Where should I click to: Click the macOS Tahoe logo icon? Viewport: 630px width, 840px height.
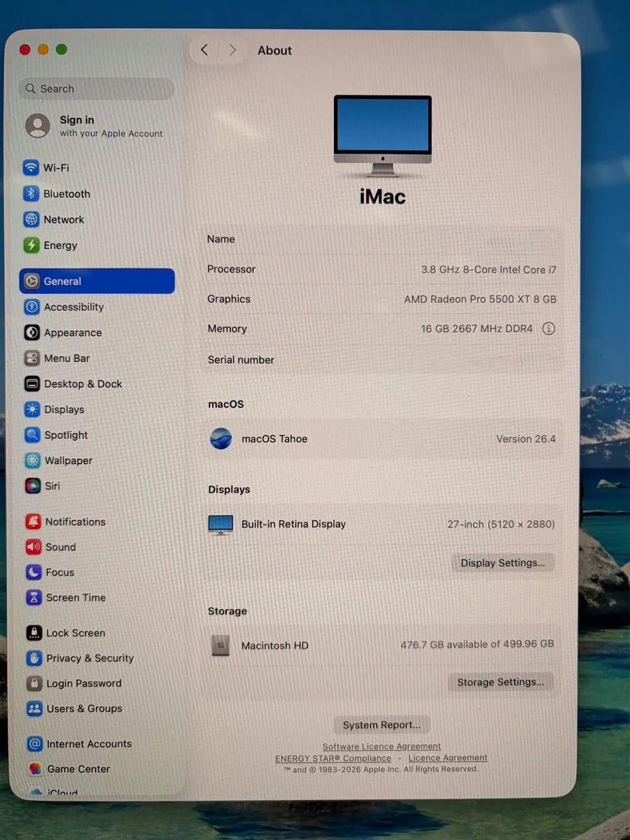click(221, 439)
